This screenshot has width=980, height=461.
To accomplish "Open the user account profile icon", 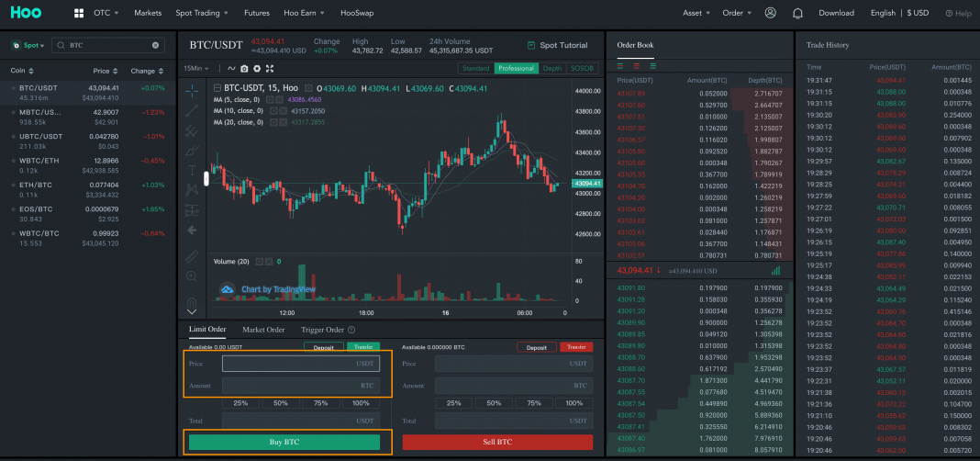I will [770, 13].
